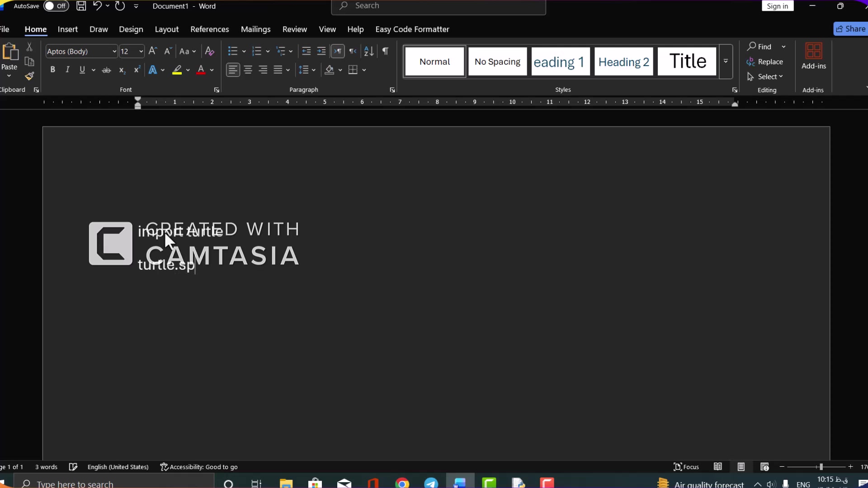868x488 pixels.
Task: Open the font size dropdown
Action: 141,52
